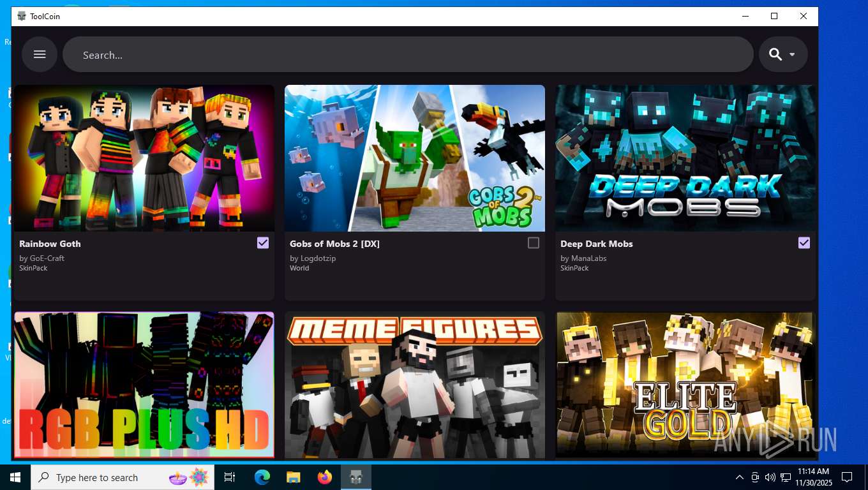The height and width of the screenshot is (490, 868).
Task: Click the Search input field
Action: tap(408, 54)
